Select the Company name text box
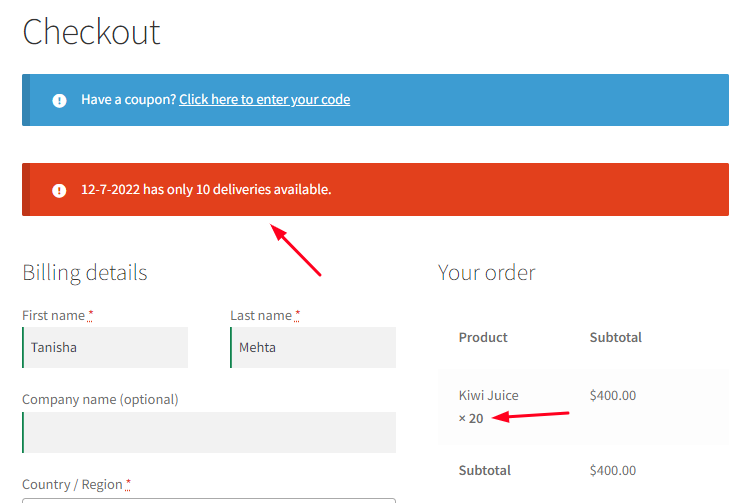Screen dimensions: 750x503 click(209, 432)
